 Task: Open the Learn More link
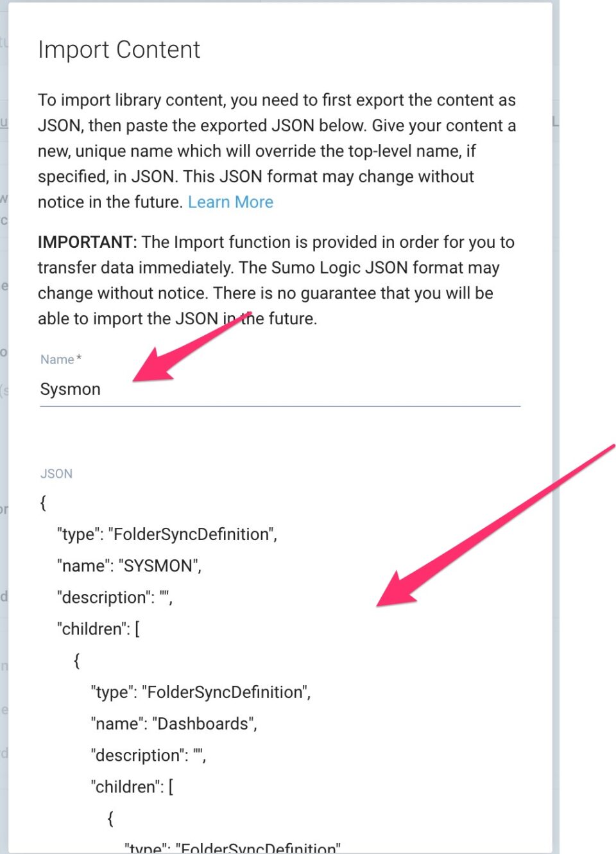tap(230, 202)
